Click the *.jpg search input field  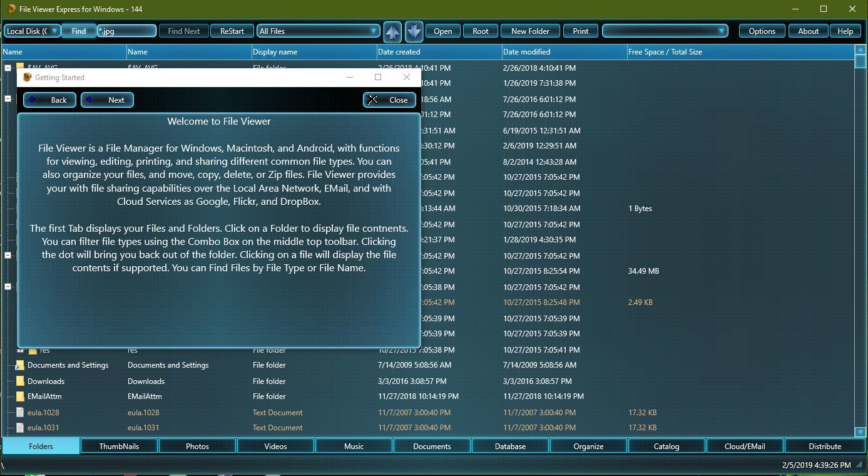[126, 31]
